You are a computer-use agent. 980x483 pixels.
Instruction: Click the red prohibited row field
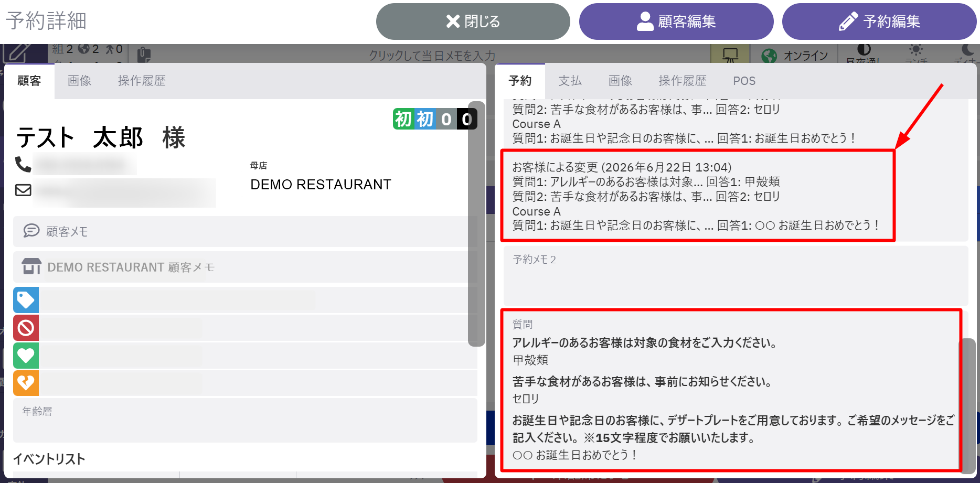tap(258, 328)
